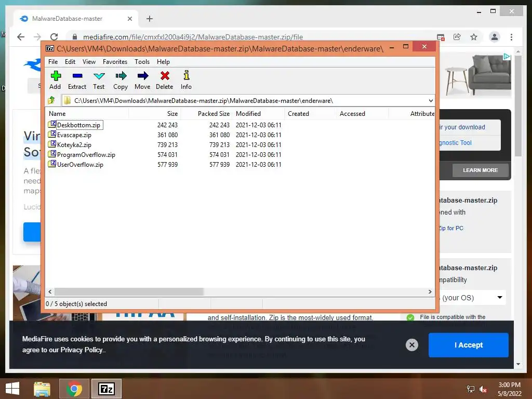Click the 'Zip for PC' link
This screenshot has width=532, height=399.
pyautogui.click(x=451, y=228)
